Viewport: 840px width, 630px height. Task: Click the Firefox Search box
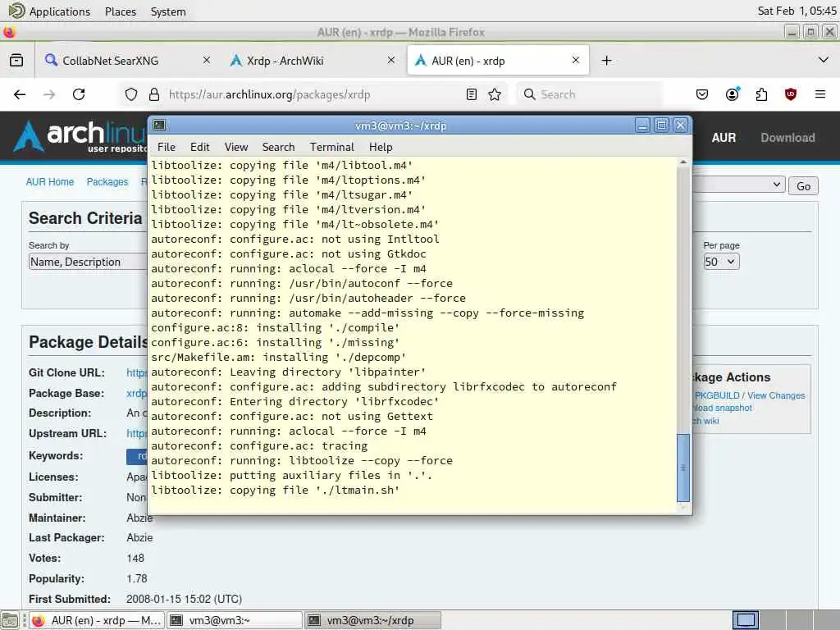tap(589, 94)
